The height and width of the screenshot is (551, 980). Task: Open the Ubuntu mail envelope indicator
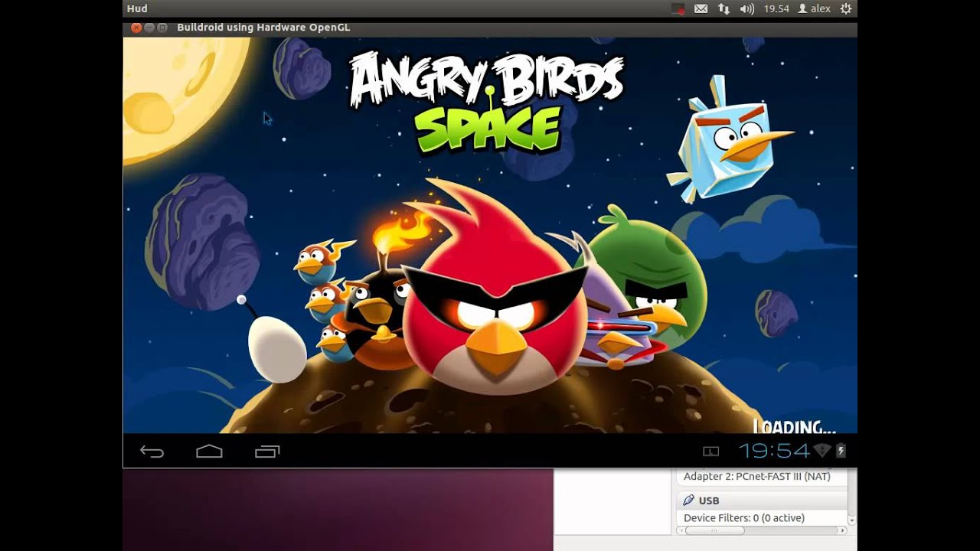(701, 8)
